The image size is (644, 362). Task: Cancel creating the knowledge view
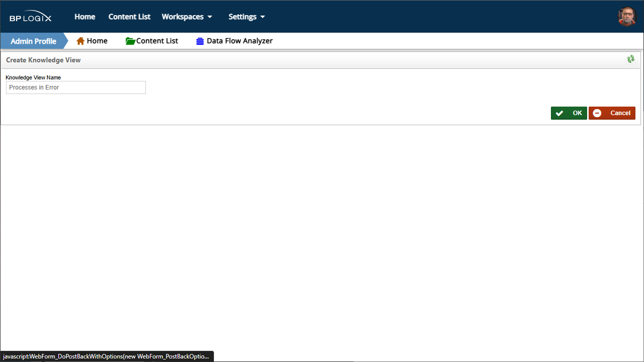(x=612, y=113)
